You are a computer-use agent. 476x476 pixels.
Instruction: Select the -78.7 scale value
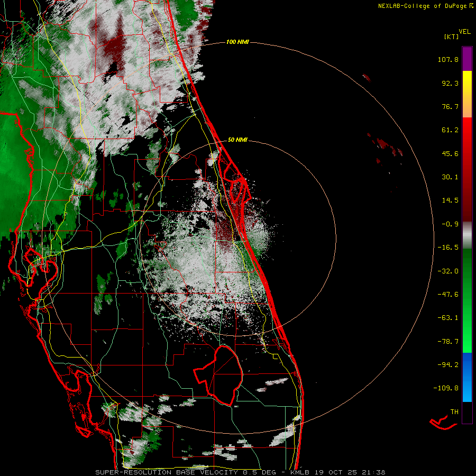[x=448, y=342]
